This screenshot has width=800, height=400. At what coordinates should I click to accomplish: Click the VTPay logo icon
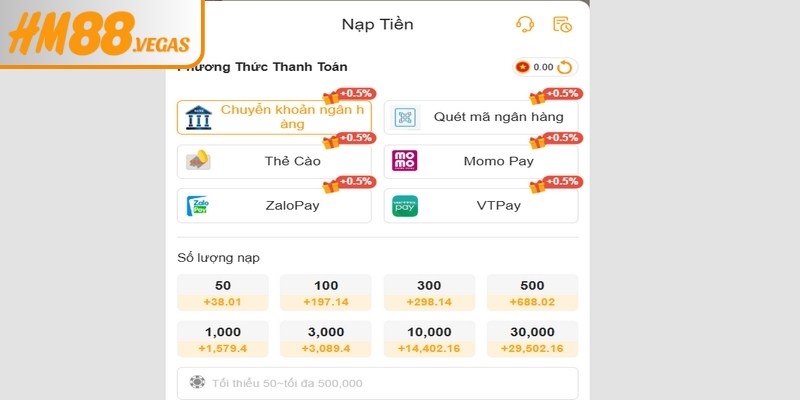tap(405, 206)
